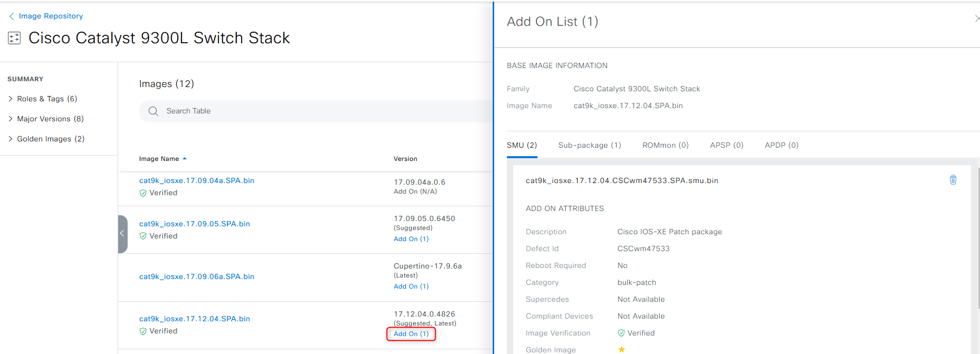Return to Image Repository via breadcrumb link
This screenshot has height=354, width=980.
[51, 16]
